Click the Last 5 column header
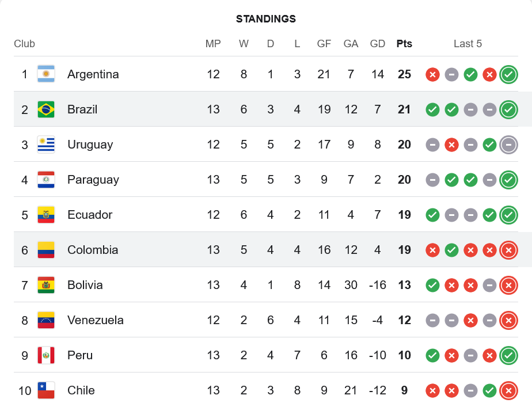532x418 pixels. click(468, 44)
